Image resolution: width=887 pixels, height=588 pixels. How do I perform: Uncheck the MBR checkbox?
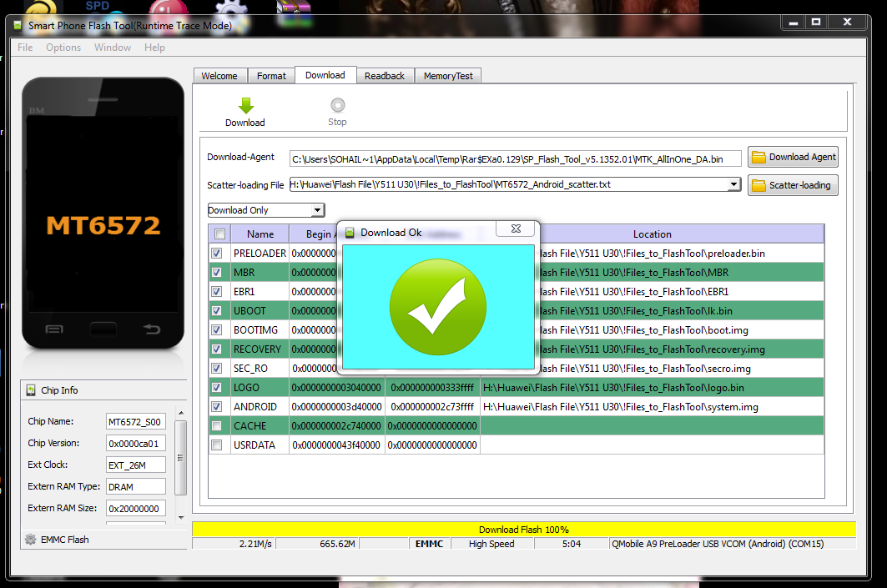pyautogui.click(x=217, y=273)
